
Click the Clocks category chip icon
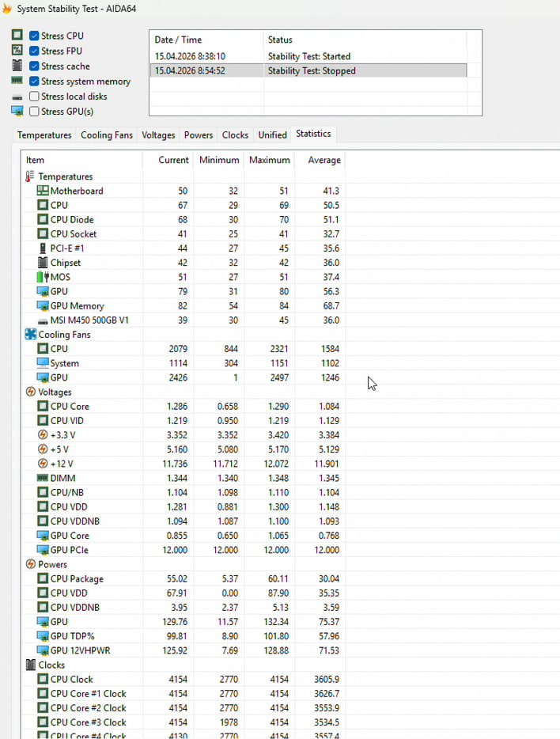click(x=31, y=665)
